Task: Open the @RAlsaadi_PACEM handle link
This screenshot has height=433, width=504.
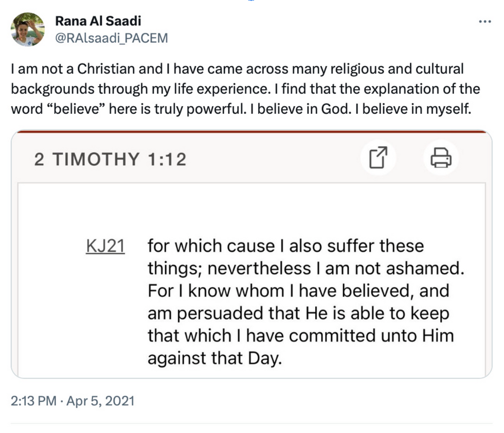Action: point(111,38)
